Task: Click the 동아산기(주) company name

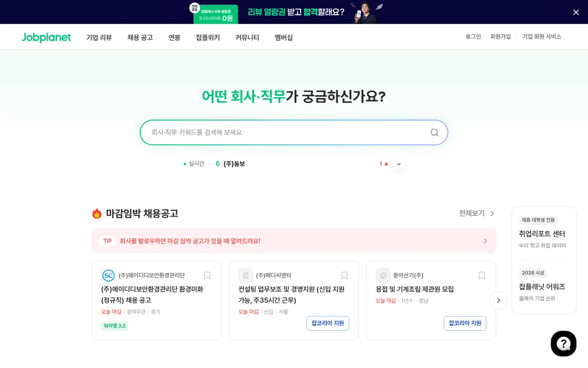Action: click(x=408, y=275)
